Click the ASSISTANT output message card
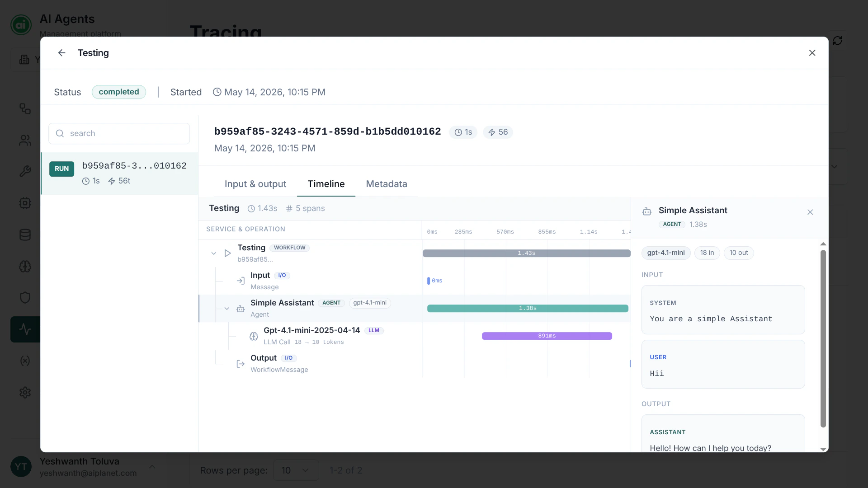This screenshot has width=868, height=488. (723, 433)
